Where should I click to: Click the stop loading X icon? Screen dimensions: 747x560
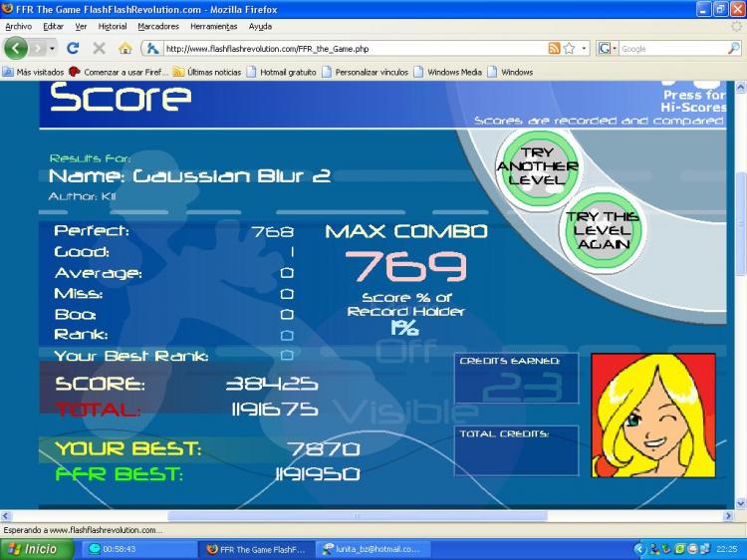click(x=99, y=48)
